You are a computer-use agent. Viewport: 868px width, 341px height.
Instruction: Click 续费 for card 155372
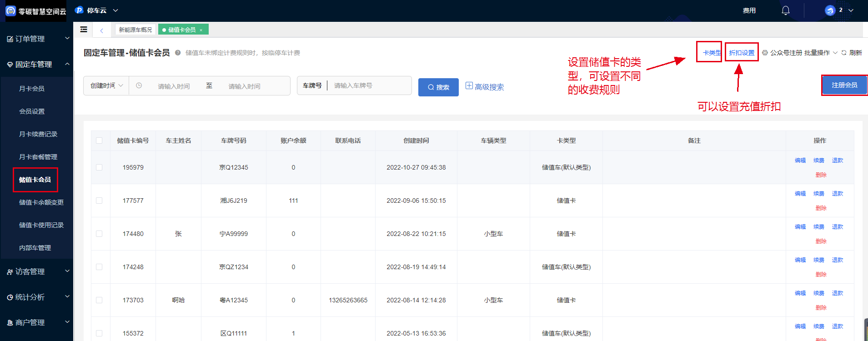[819, 326]
